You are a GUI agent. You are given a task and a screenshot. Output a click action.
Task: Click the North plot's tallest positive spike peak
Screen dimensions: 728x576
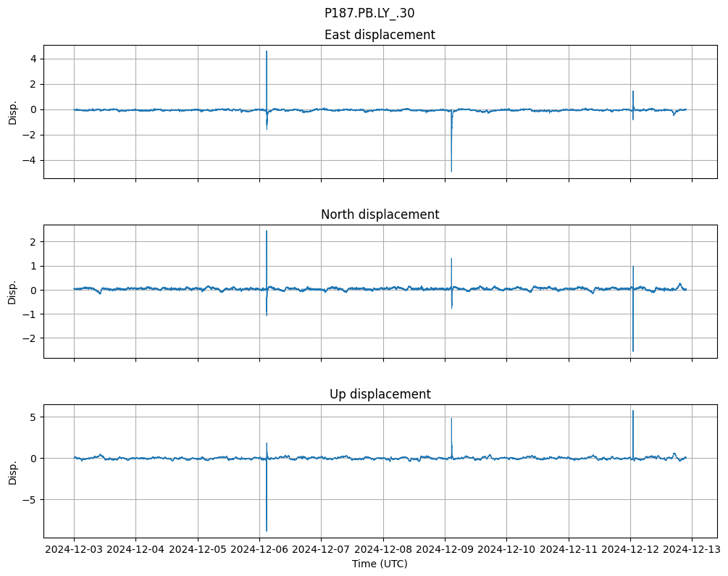(x=267, y=231)
